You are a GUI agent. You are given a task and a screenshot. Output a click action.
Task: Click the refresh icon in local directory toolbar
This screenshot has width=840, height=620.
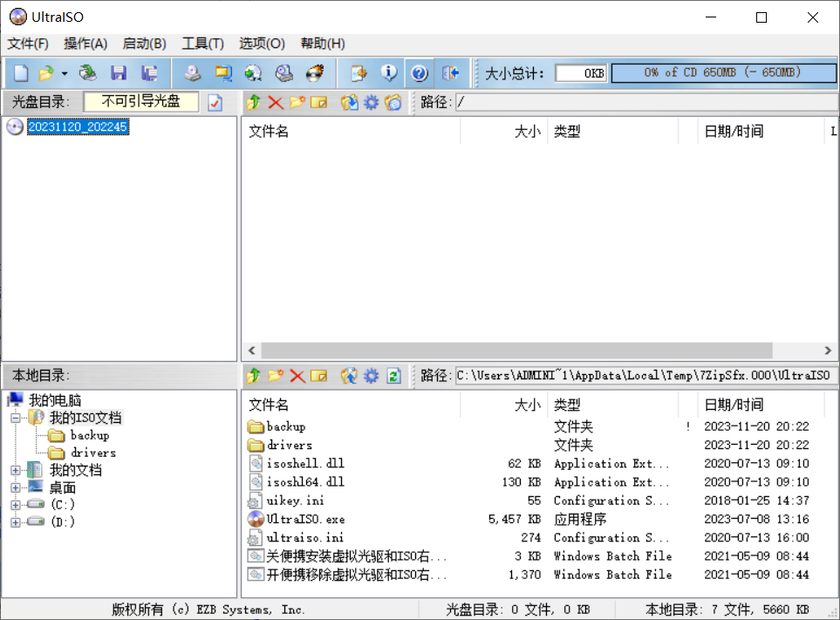[393, 376]
